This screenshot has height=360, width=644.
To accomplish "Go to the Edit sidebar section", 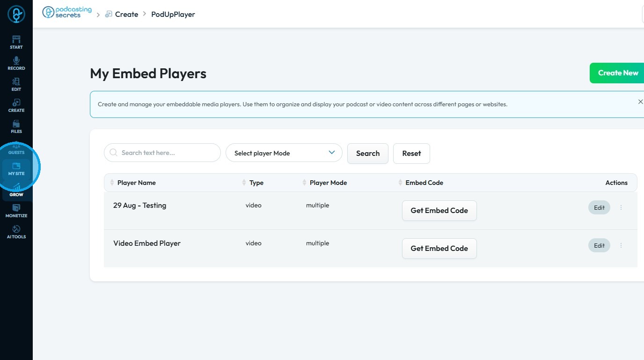I will pos(16,84).
